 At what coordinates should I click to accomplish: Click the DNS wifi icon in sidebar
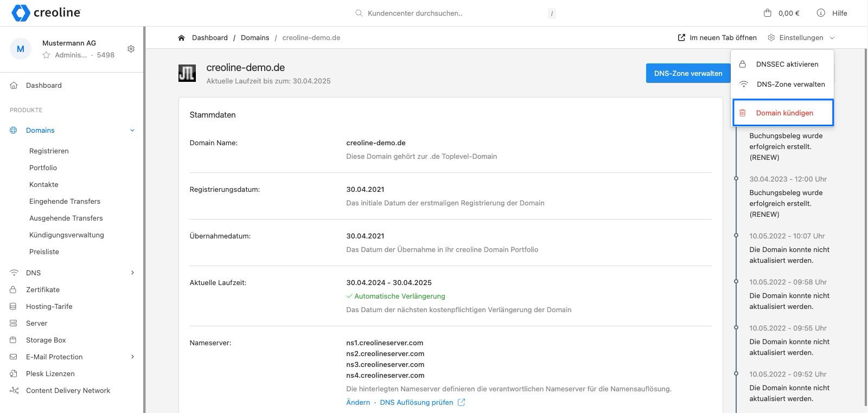click(14, 273)
